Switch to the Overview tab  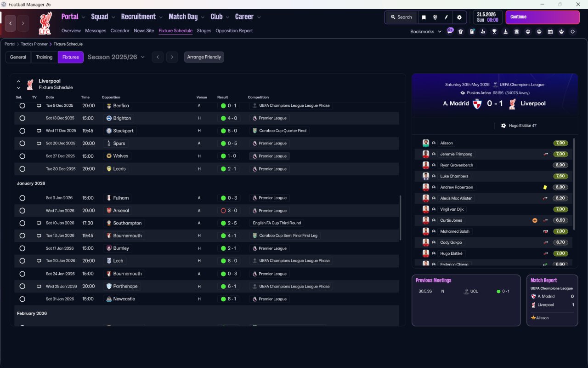click(x=71, y=31)
